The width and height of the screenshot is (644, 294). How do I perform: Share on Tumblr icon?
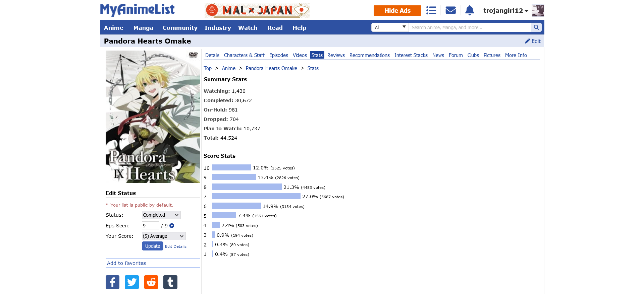coord(170,282)
